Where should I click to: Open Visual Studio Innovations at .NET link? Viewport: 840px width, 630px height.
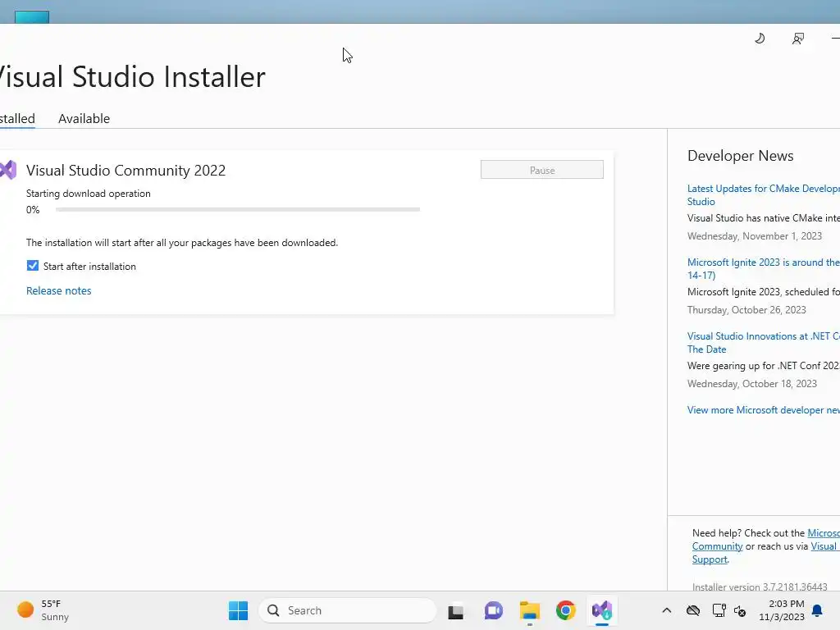(x=764, y=342)
